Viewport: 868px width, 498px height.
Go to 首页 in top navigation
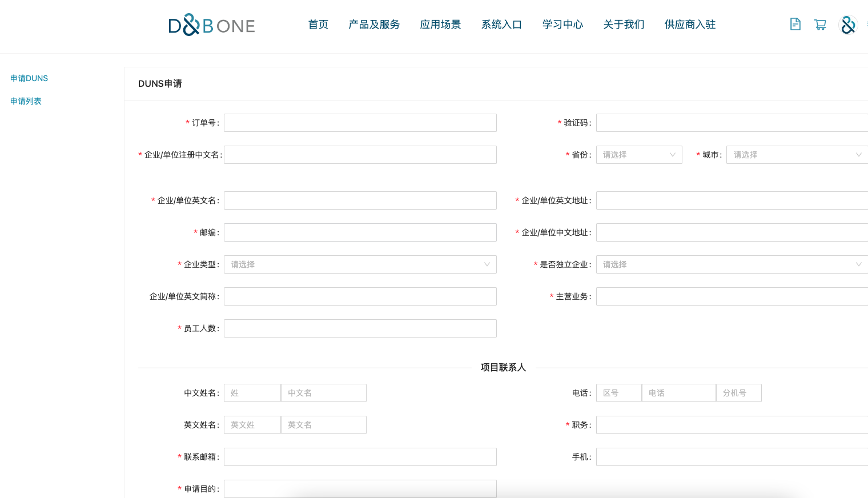click(318, 25)
